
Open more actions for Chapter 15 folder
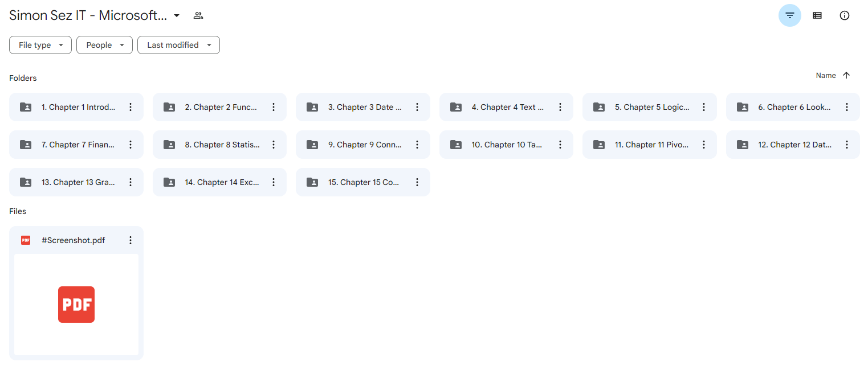417,182
